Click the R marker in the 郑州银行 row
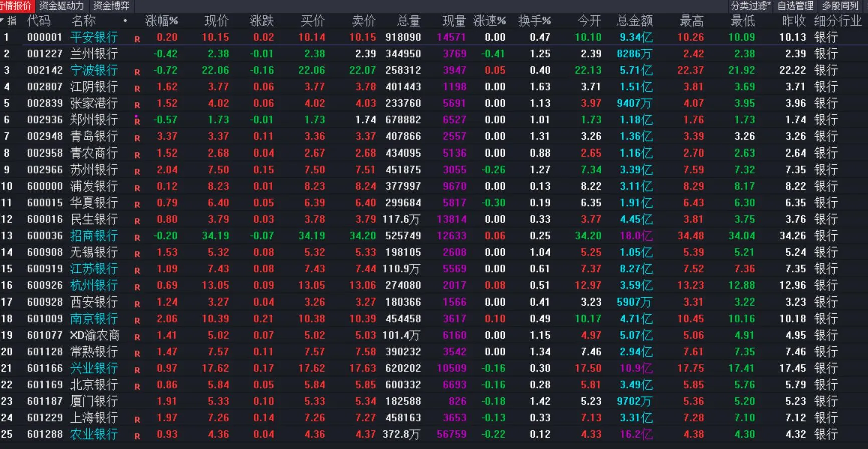This screenshot has height=449, width=868. (x=137, y=120)
